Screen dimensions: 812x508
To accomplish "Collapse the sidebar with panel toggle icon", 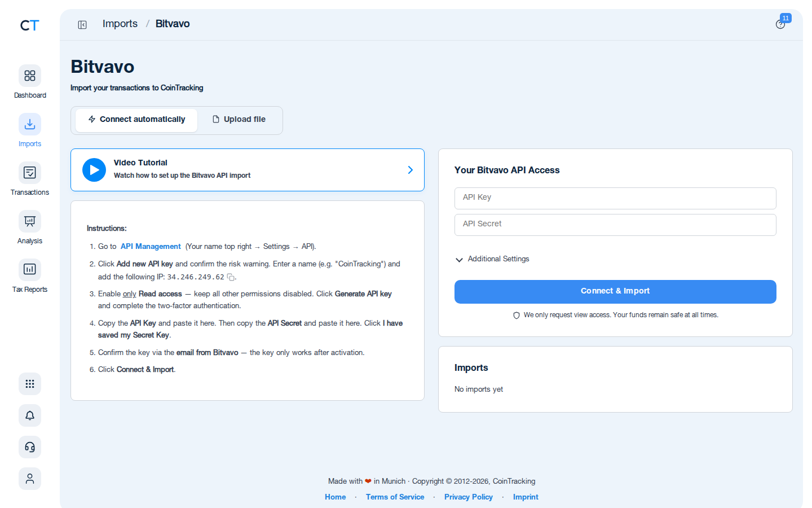I will point(82,24).
